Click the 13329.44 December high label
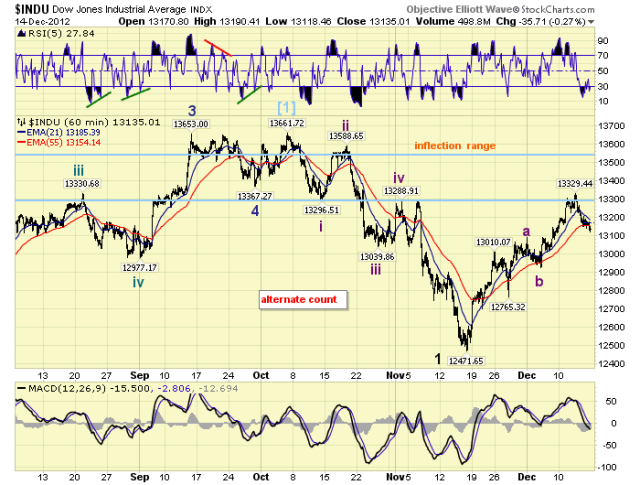 (x=575, y=184)
